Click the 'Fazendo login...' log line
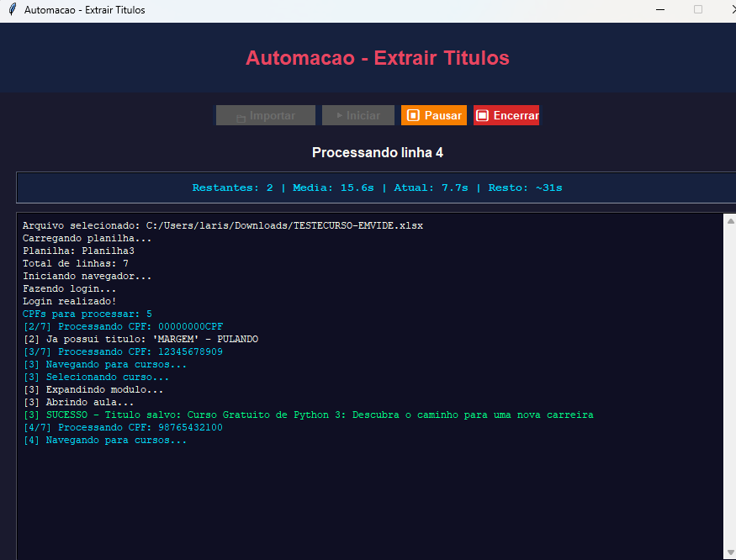Viewport: 736px width, 560px height. tap(70, 288)
